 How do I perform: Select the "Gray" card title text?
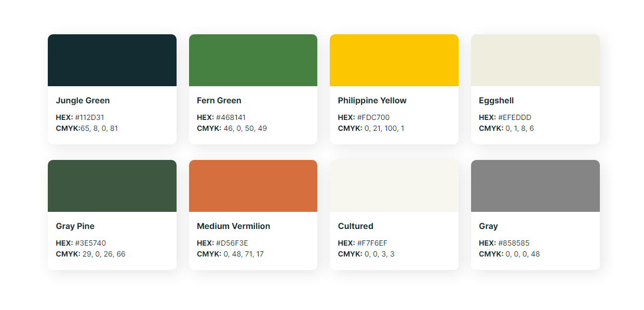(488, 226)
